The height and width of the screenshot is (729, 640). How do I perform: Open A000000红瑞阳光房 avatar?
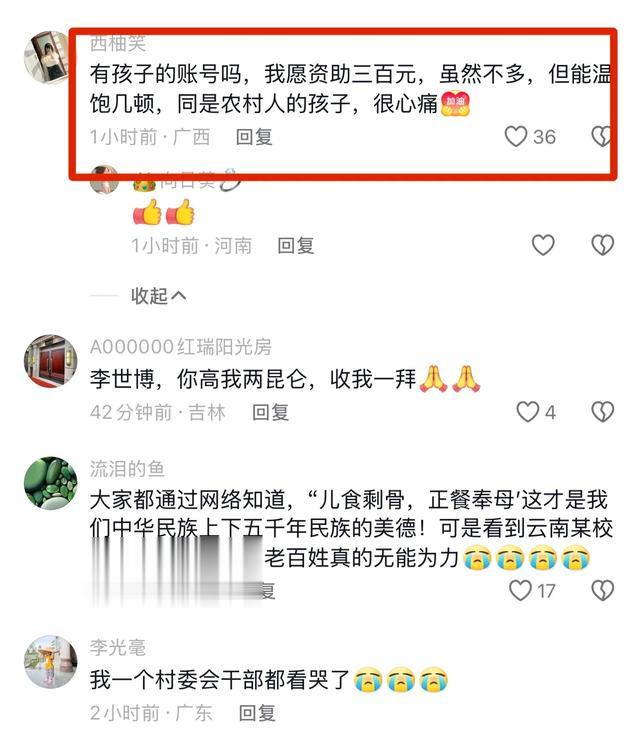point(51,361)
